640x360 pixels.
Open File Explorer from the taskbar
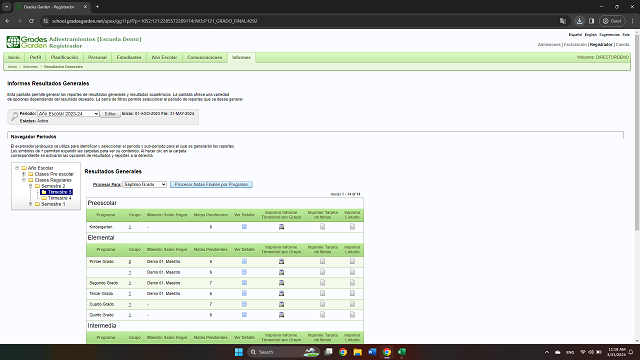pos(358,352)
